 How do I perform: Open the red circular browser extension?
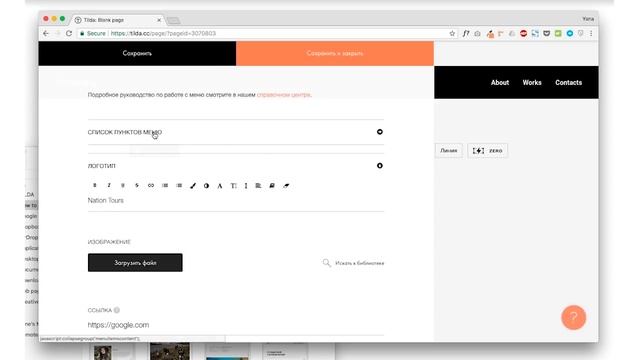click(x=523, y=33)
